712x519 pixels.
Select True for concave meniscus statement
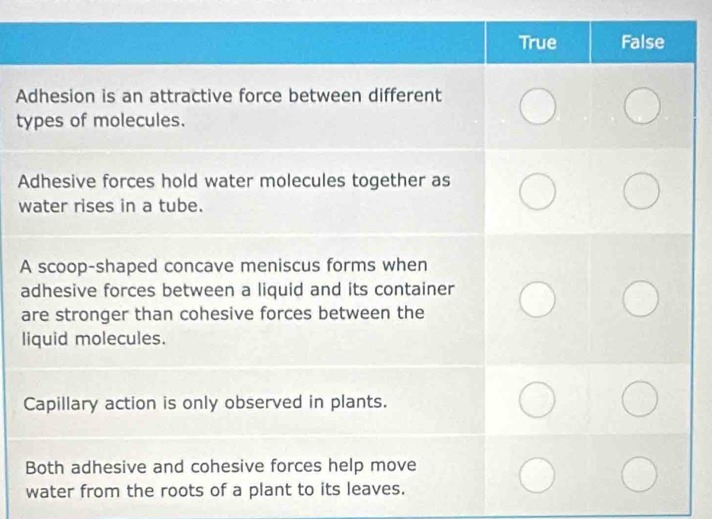coord(537,299)
